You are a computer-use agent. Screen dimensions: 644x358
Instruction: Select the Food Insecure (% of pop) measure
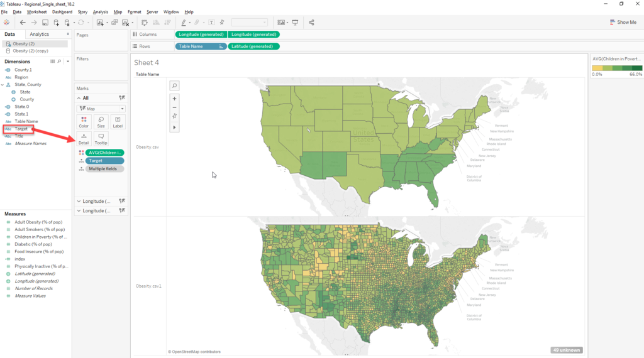coord(39,252)
